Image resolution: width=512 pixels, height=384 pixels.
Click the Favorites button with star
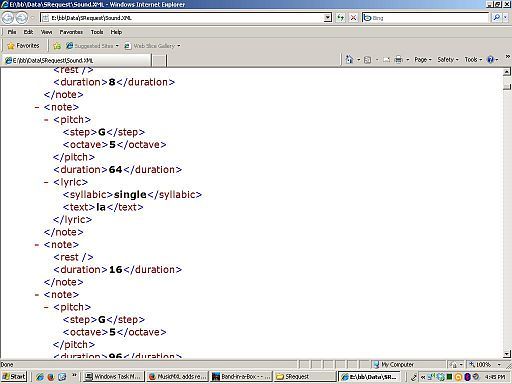click(x=23, y=46)
